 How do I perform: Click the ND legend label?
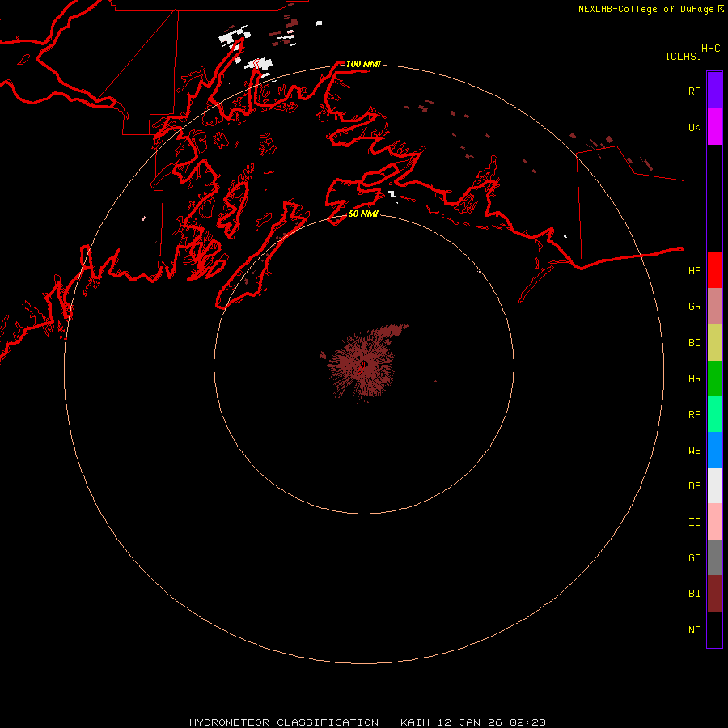point(694,630)
